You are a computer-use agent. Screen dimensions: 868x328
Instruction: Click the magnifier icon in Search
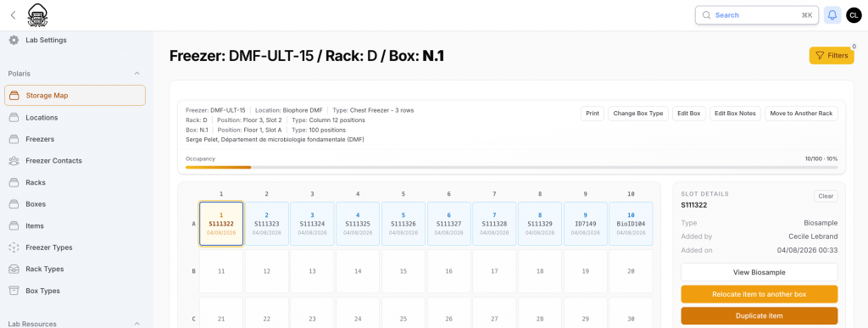(706, 15)
